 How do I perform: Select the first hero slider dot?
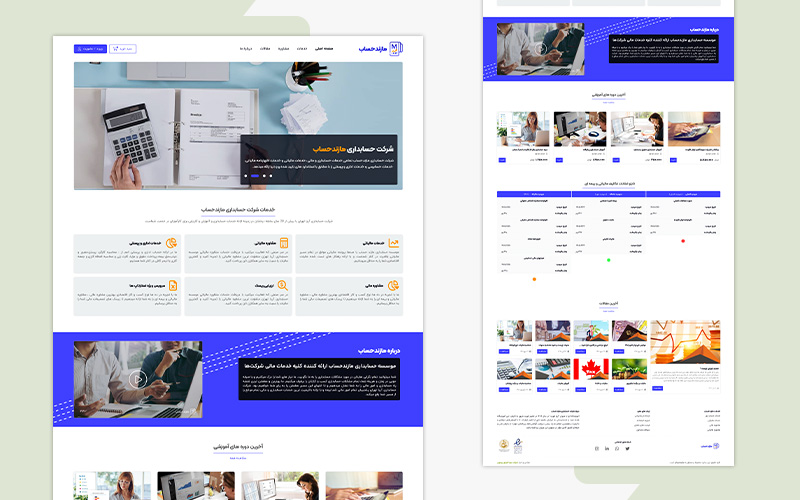(246, 176)
